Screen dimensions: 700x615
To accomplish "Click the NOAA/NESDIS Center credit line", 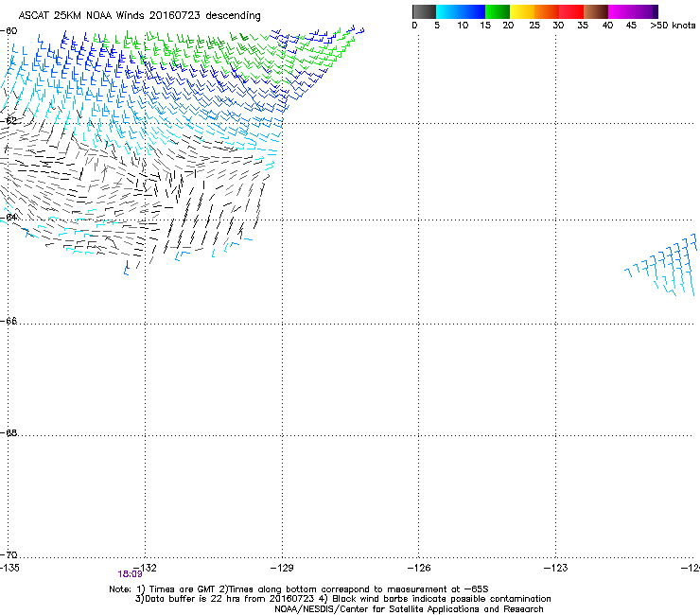I will (x=409, y=609).
